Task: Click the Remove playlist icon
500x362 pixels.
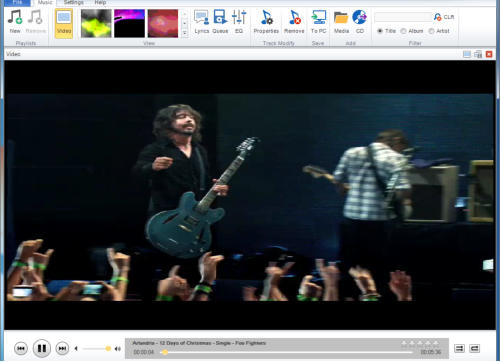Action: click(x=36, y=22)
